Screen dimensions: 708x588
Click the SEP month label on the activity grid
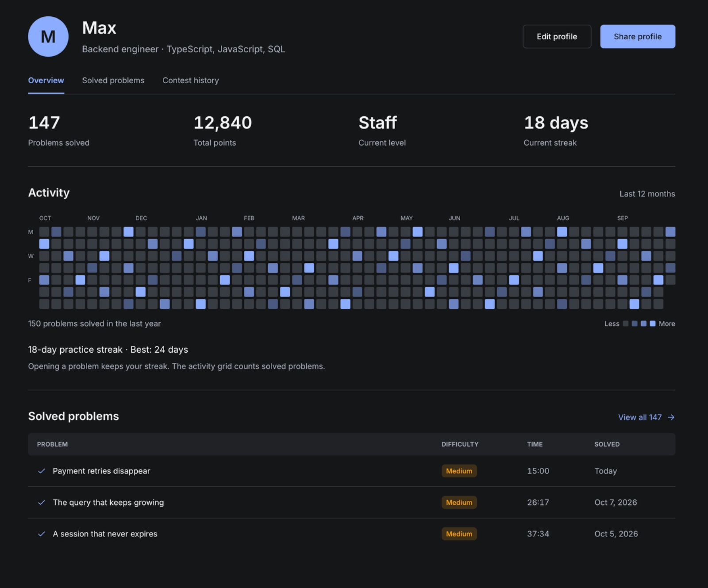[623, 218]
